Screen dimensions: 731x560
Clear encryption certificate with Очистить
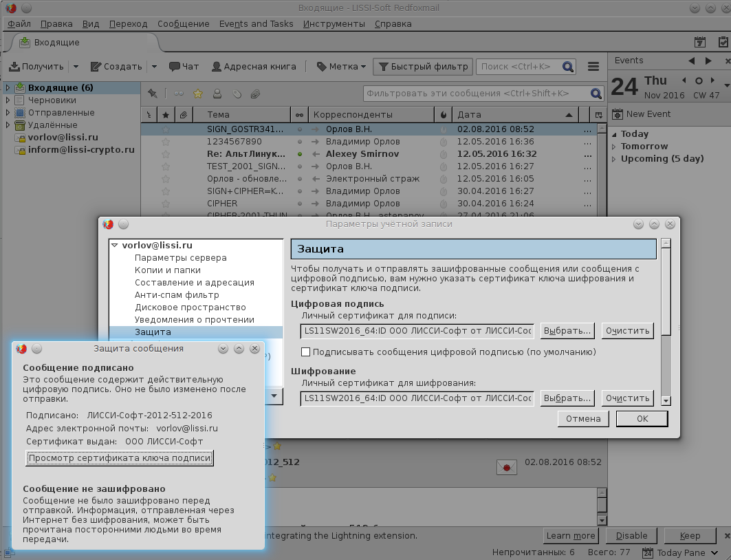click(x=627, y=398)
